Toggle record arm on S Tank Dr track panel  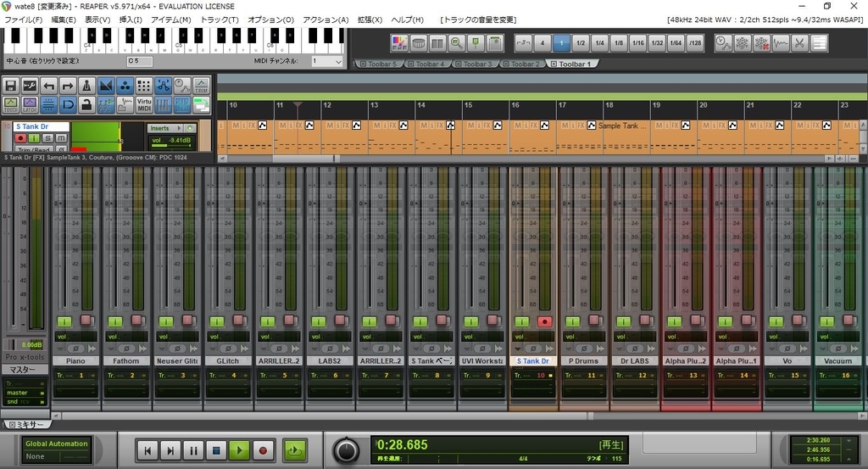point(21,138)
